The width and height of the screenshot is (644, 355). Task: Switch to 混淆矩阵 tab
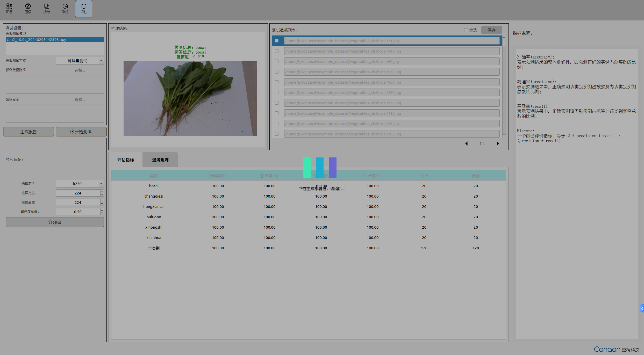point(160,159)
